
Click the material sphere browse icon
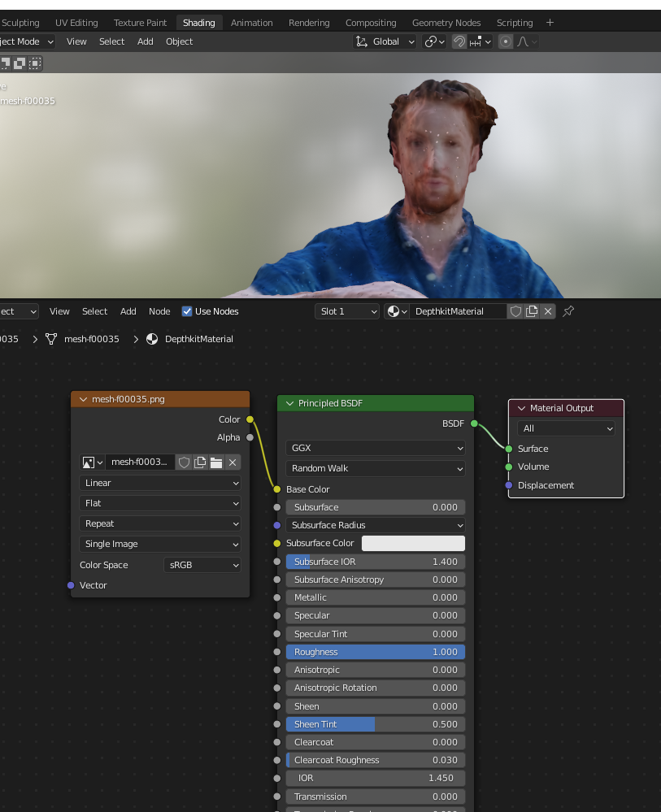[x=396, y=311]
